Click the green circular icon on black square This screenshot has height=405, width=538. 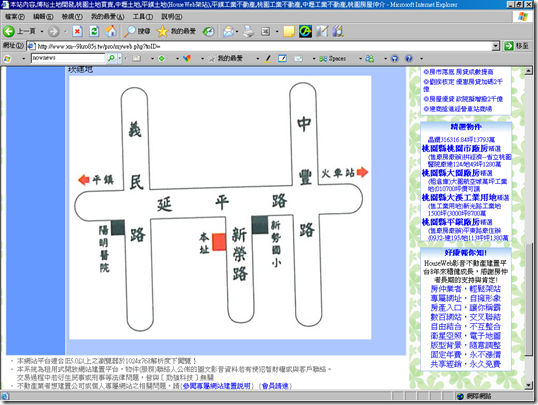point(305,31)
